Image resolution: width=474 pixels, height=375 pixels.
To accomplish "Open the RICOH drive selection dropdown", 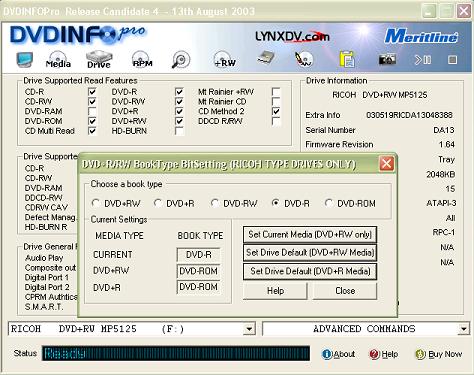I will click(249, 329).
